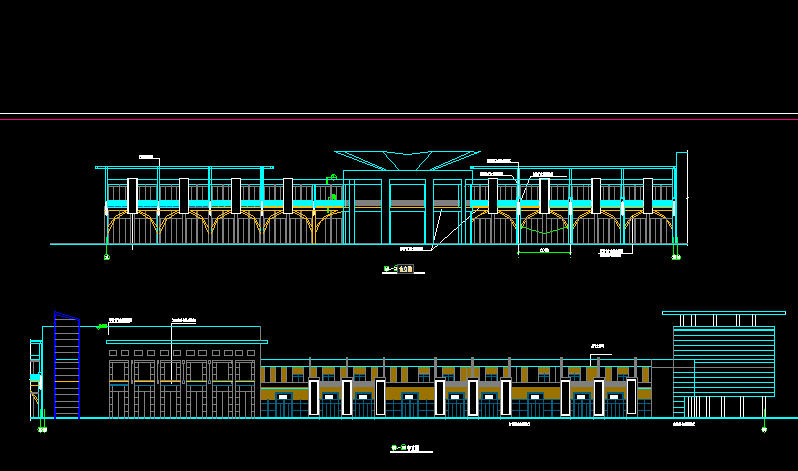Pick the blue tower in lower elevation
This screenshot has width=798, height=471.
(x=66, y=368)
